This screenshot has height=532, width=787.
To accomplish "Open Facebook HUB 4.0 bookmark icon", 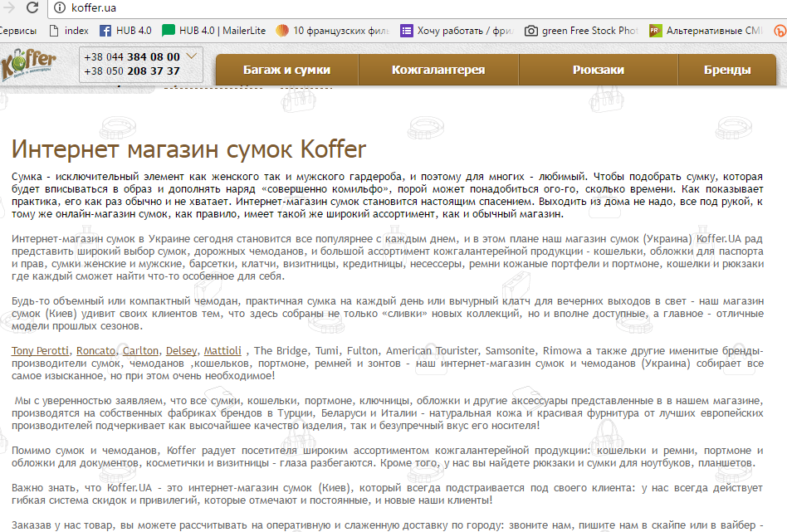I will (105, 31).
